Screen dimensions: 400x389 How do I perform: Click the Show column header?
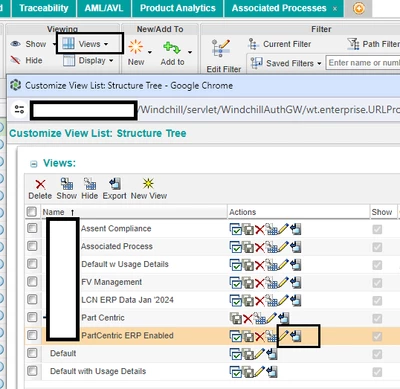[382, 212]
